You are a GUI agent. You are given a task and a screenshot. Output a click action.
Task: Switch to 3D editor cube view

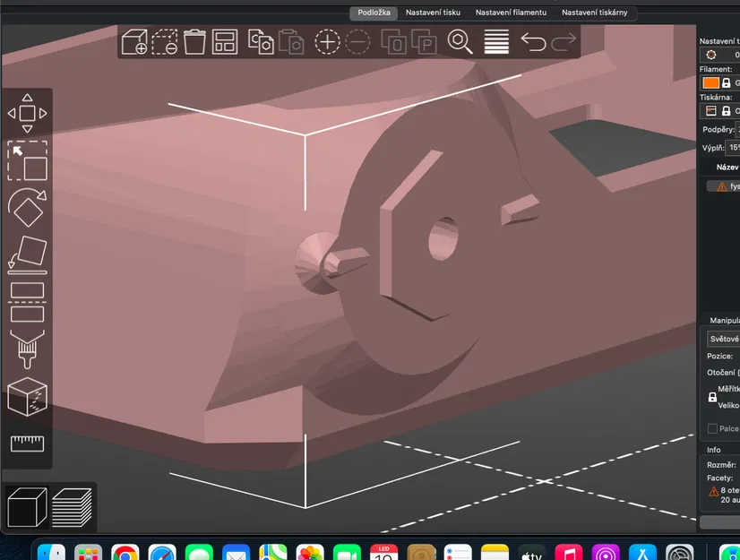[x=28, y=508]
